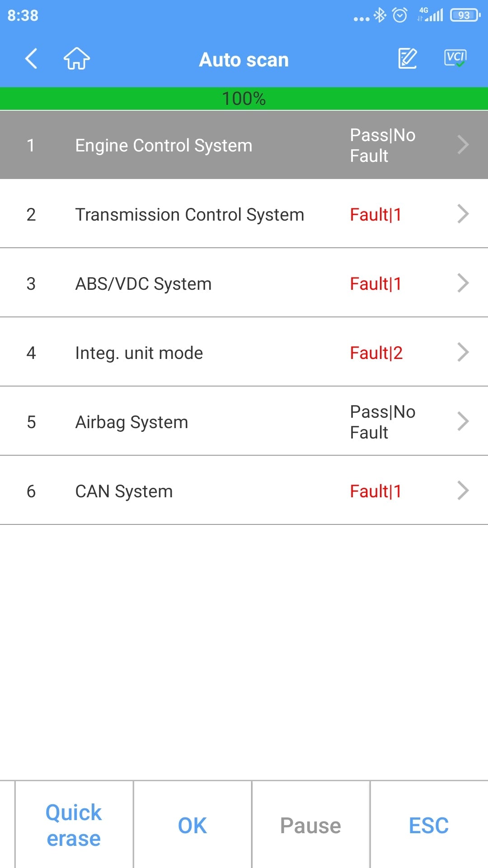488x868 pixels.
Task: Expand Integ. unit mode chevron
Action: click(x=463, y=353)
